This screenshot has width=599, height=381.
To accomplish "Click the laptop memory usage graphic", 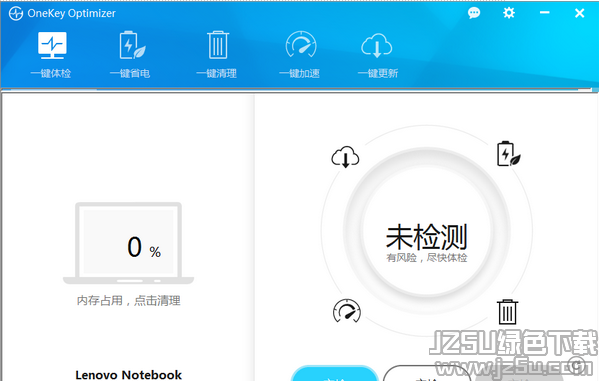I will [x=128, y=243].
